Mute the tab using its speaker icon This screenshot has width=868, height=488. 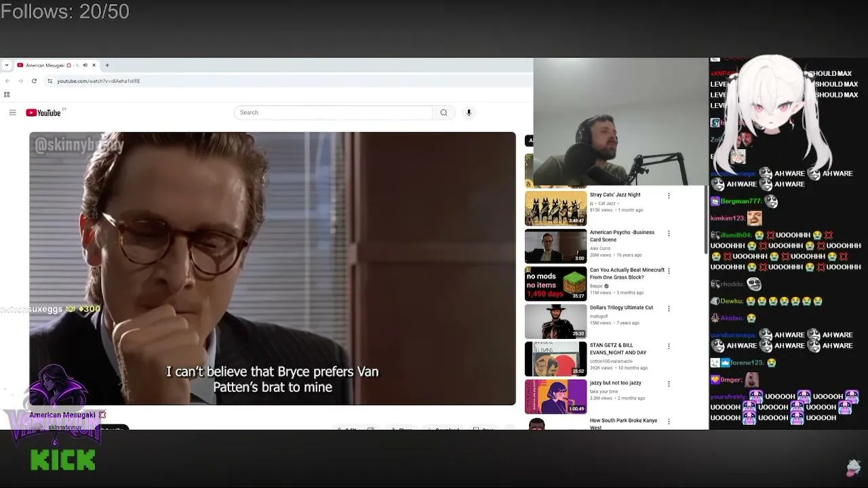coord(85,65)
